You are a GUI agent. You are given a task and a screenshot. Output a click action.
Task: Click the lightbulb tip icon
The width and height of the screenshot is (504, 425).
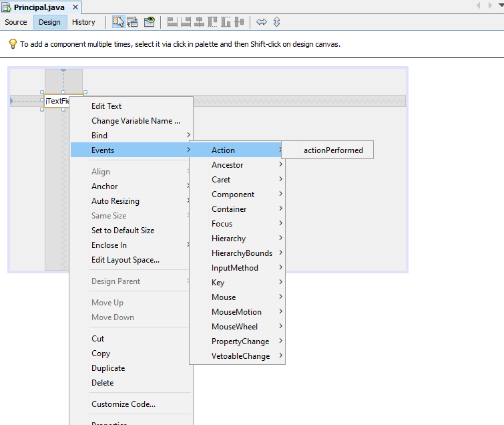[x=13, y=43]
